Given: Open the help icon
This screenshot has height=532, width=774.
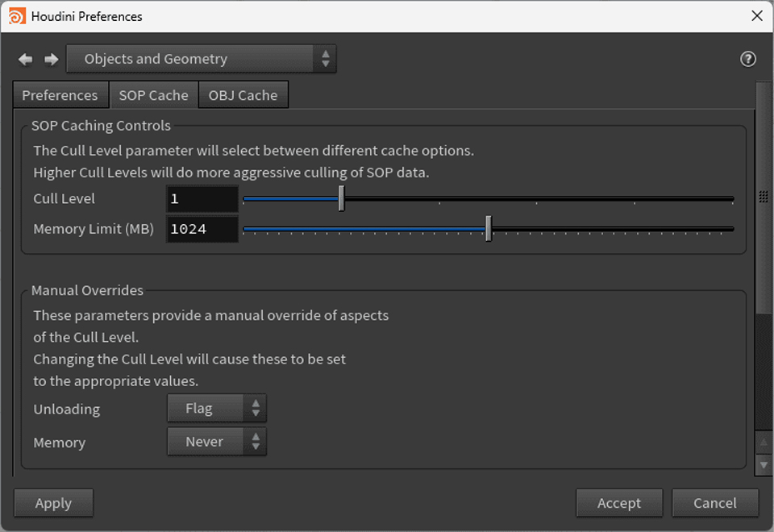Looking at the screenshot, I should coord(747,59).
